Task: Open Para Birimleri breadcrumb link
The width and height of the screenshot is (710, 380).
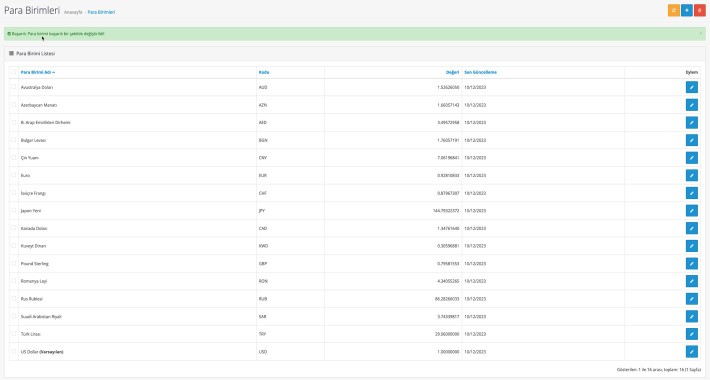Action: tap(101, 12)
